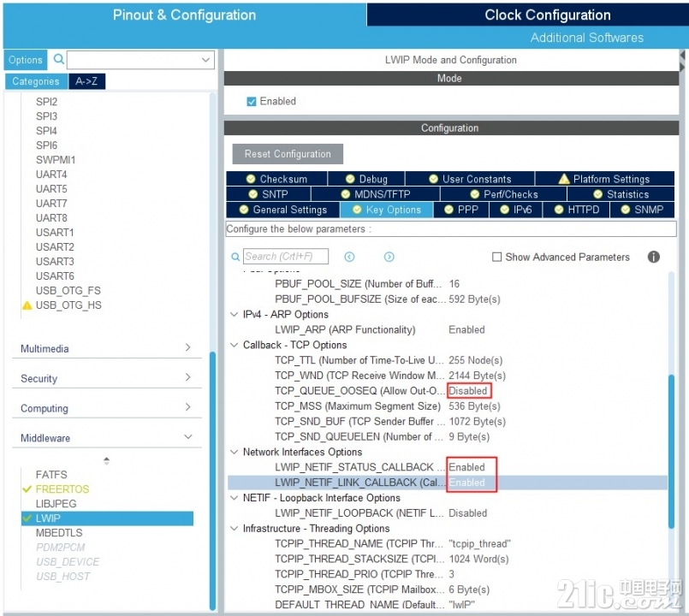Open the MDNS/TFTP tab
The width and height of the screenshot is (689, 616).
(376, 194)
